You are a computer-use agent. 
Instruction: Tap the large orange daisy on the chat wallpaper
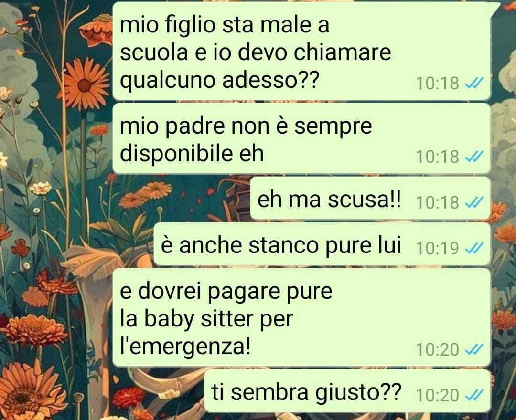[86, 84]
